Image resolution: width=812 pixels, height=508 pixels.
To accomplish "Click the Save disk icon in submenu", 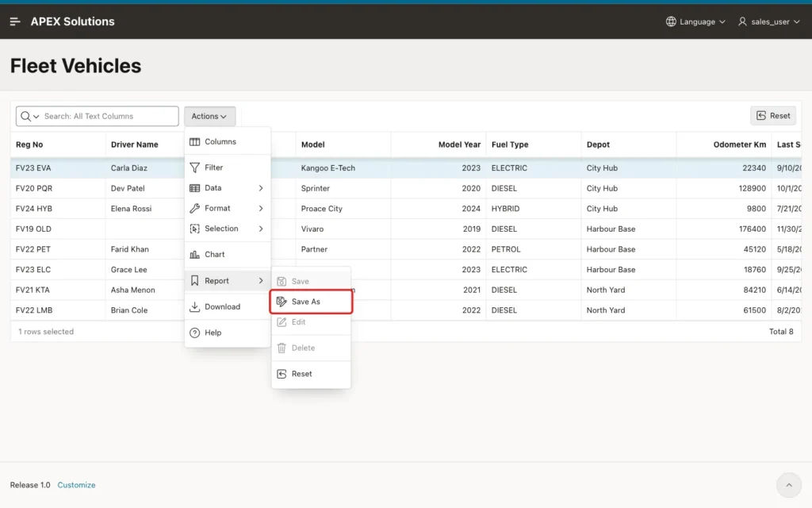I will click(282, 282).
